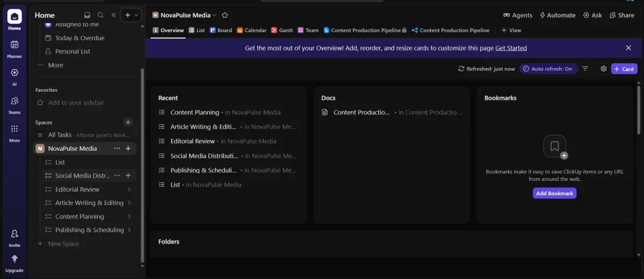Open the AI section in the left rail
Image resolution: width=644 pixels, height=279 pixels.
click(14, 76)
